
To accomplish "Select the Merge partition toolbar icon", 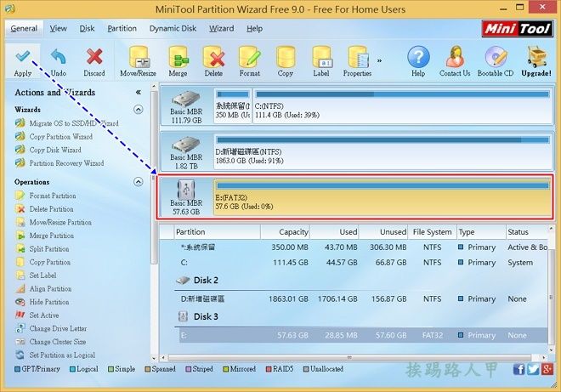I will (x=178, y=61).
